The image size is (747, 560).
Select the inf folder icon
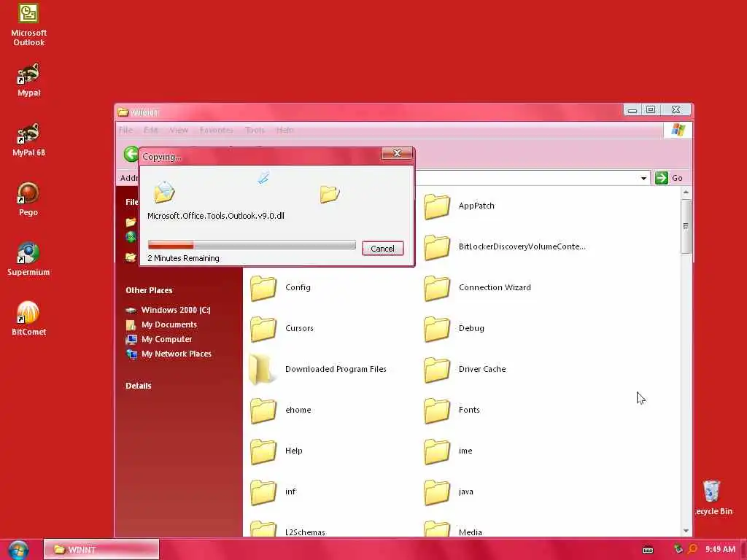[263, 492]
